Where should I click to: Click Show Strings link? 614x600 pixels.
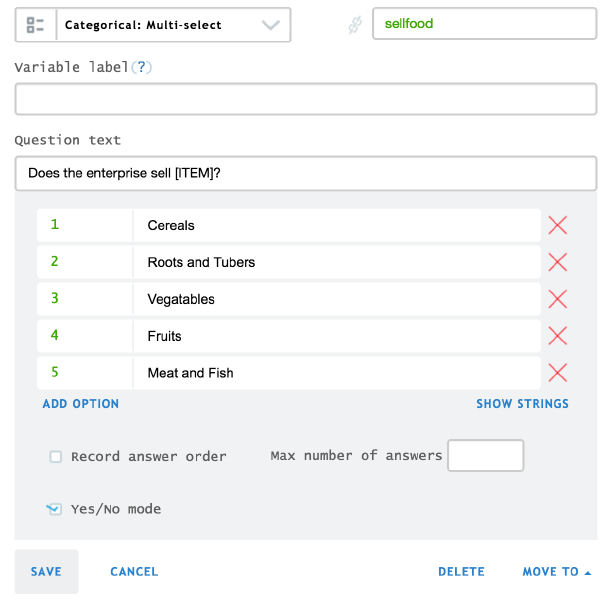click(x=522, y=404)
